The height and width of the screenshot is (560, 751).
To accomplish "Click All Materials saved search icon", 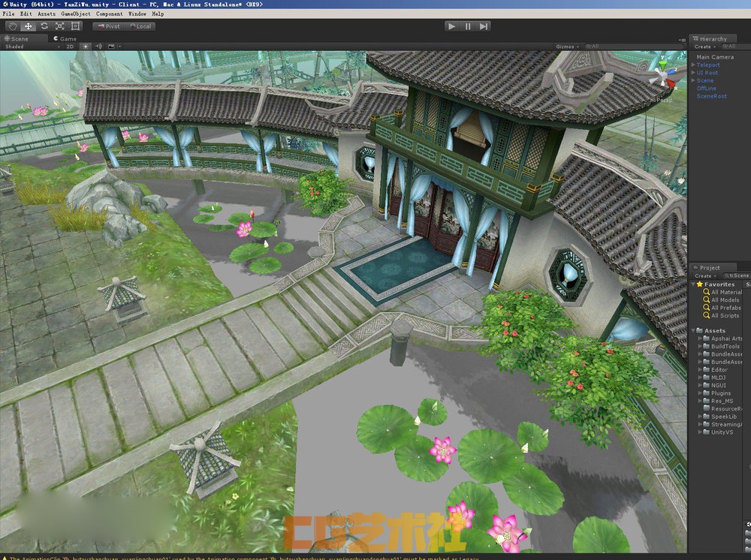I will coord(706,292).
